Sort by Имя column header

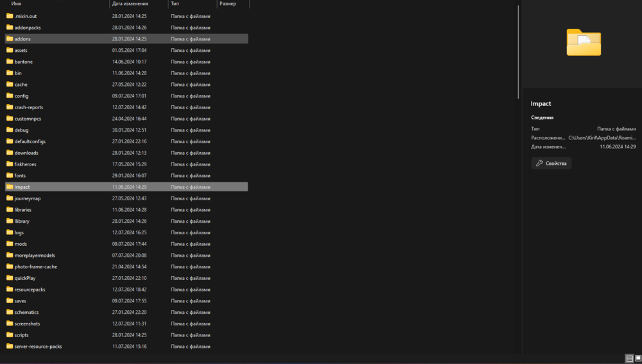(17, 4)
